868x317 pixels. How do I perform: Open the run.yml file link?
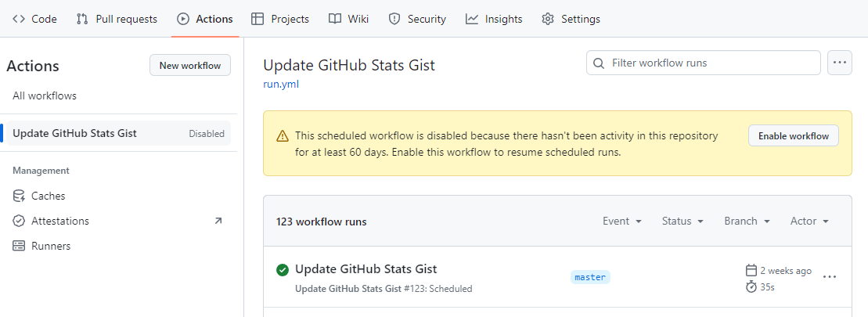(281, 84)
